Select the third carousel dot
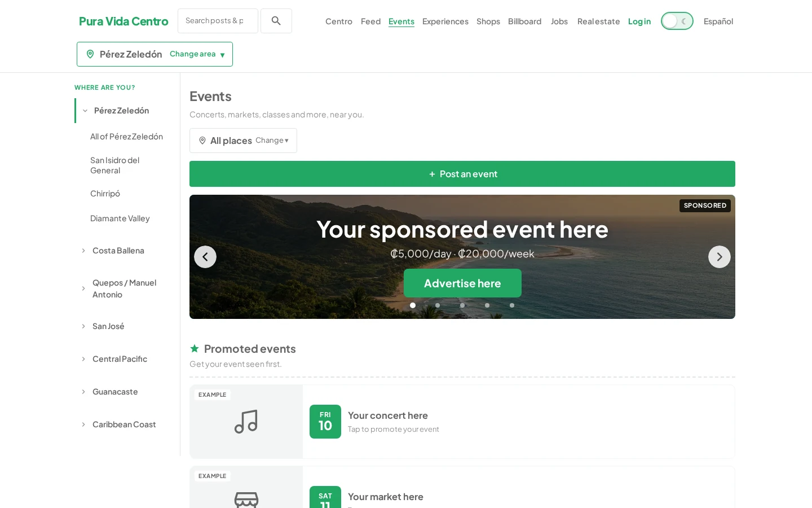This screenshot has height=508, width=812. (462, 305)
